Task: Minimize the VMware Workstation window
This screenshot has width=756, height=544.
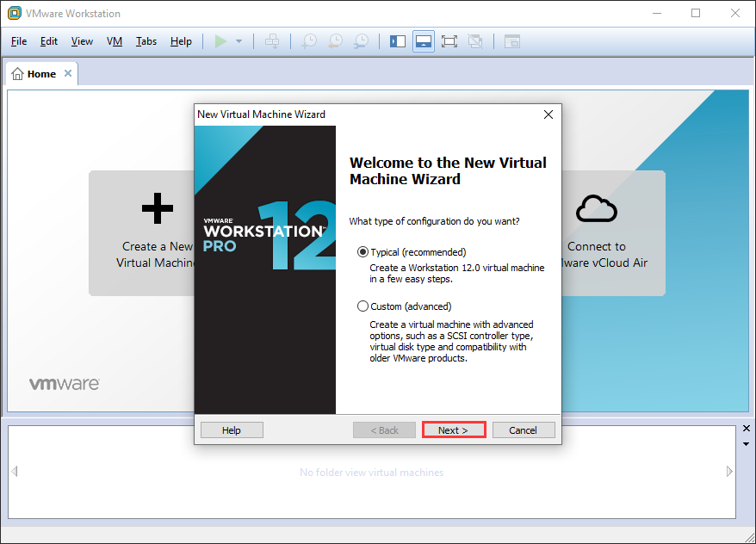Action: [x=657, y=13]
